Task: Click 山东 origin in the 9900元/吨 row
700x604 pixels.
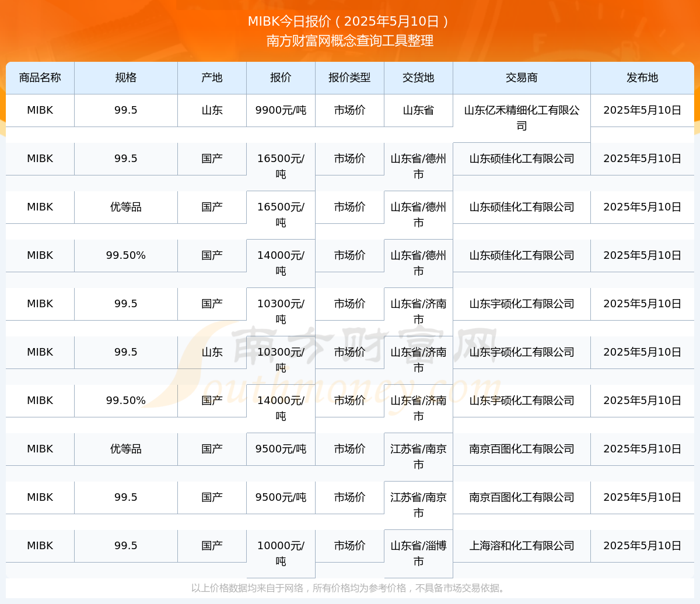Action: [212, 110]
